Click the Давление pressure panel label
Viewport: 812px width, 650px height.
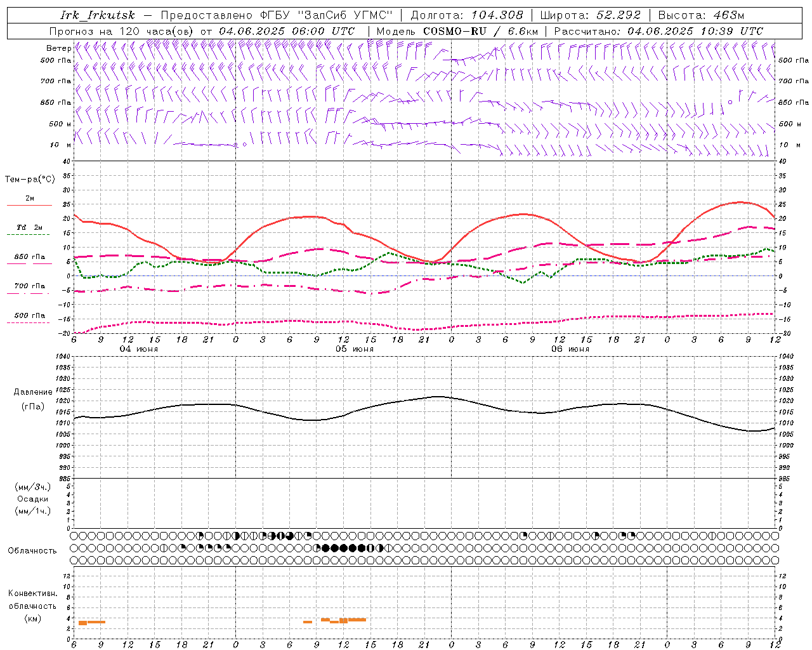tap(32, 392)
